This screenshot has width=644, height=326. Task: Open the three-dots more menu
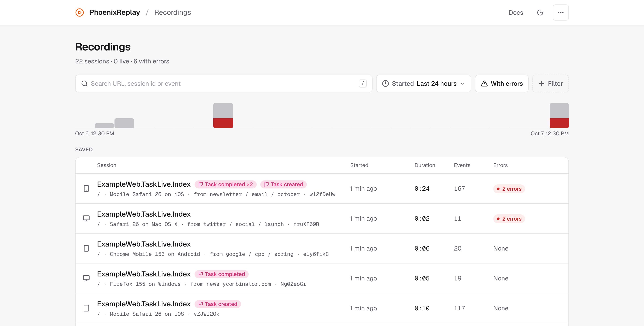coord(561,13)
